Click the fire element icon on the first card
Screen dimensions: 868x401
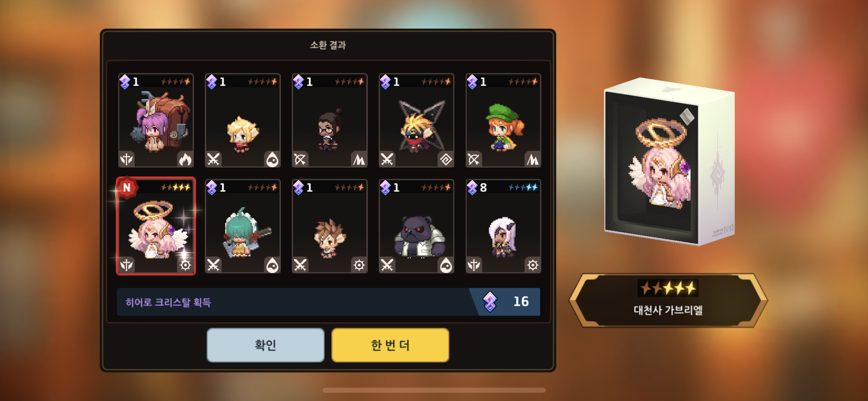click(185, 159)
